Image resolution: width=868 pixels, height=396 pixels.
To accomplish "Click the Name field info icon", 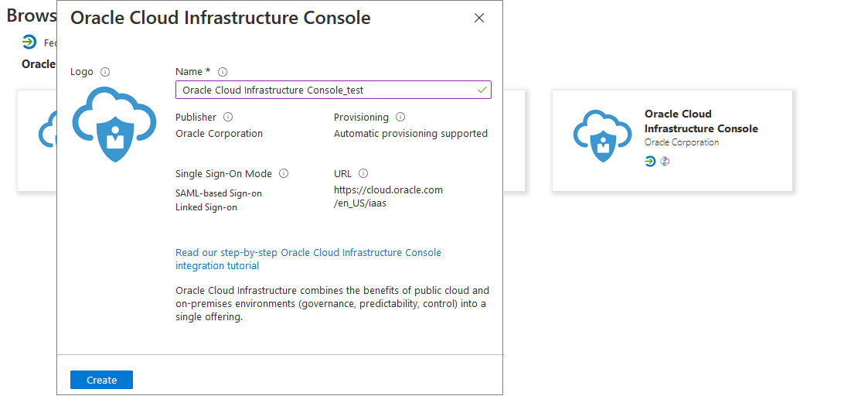I will pyautogui.click(x=223, y=72).
